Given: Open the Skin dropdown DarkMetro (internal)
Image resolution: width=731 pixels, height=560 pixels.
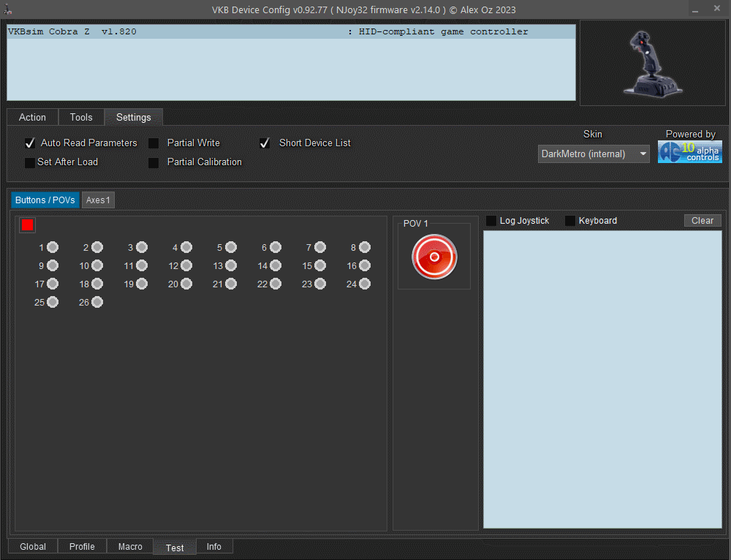Looking at the screenshot, I should point(594,154).
